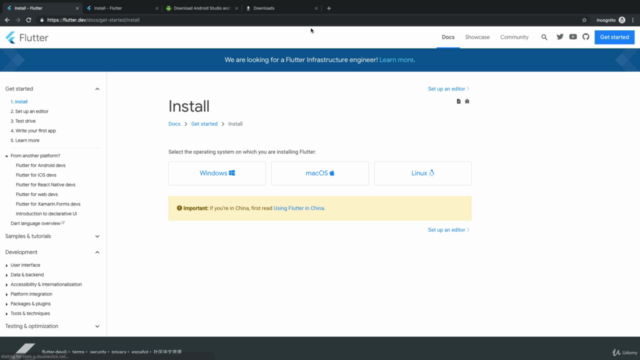Image resolution: width=640 pixels, height=360 pixels.
Task: Open Flutter for Xamarin.Forms devs
Action: point(48,204)
